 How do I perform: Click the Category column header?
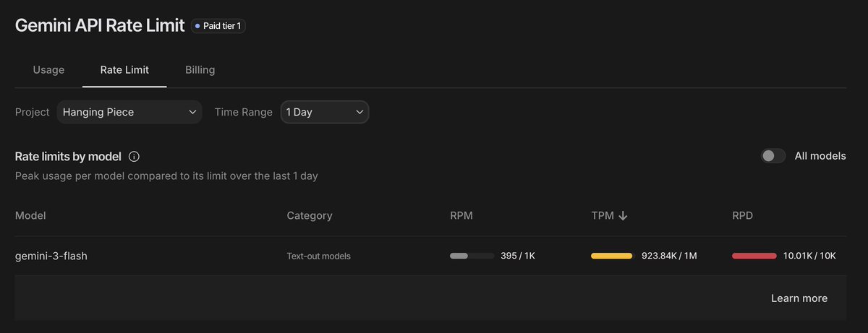[x=310, y=215]
